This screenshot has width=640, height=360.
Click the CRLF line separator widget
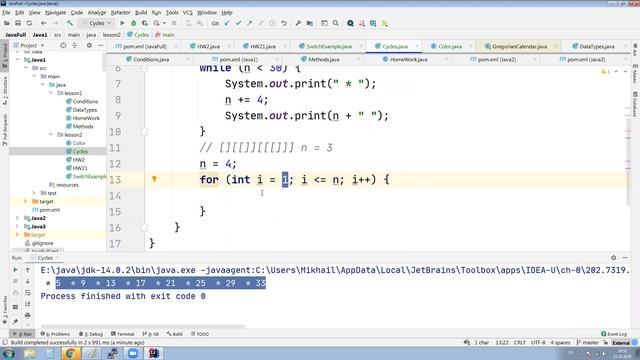(520, 342)
